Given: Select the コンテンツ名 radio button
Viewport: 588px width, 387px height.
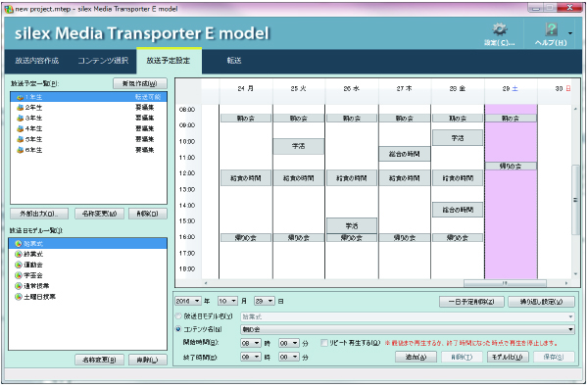Looking at the screenshot, I should point(178,329).
